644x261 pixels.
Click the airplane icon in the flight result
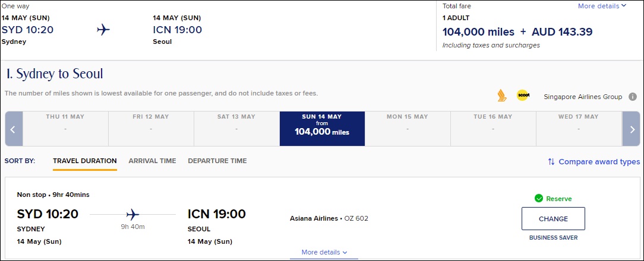point(132,214)
